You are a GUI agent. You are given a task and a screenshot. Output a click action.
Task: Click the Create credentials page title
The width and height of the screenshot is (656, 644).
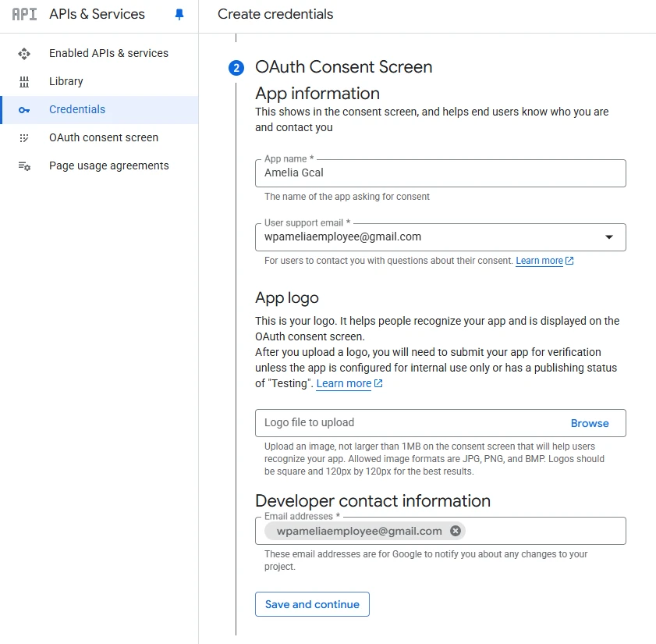point(275,14)
